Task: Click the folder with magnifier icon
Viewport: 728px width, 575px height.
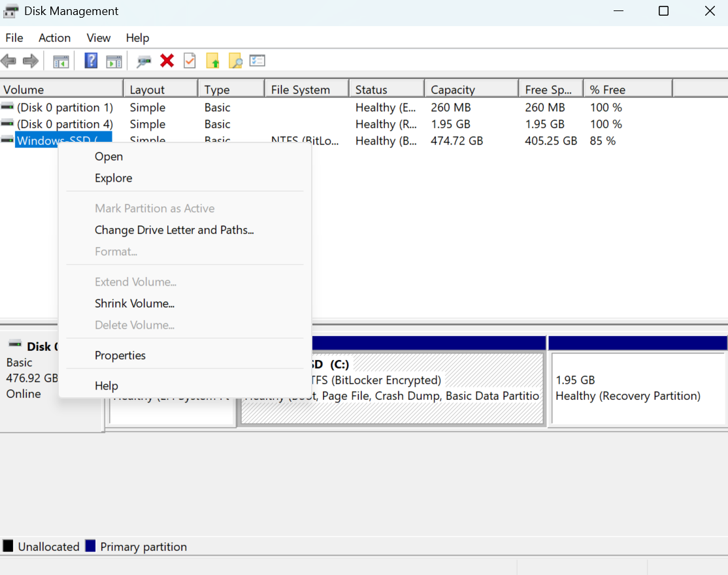Action: pos(235,61)
